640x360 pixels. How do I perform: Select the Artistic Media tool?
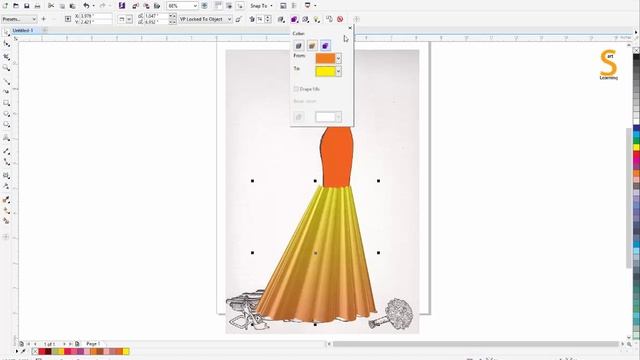(6, 92)
